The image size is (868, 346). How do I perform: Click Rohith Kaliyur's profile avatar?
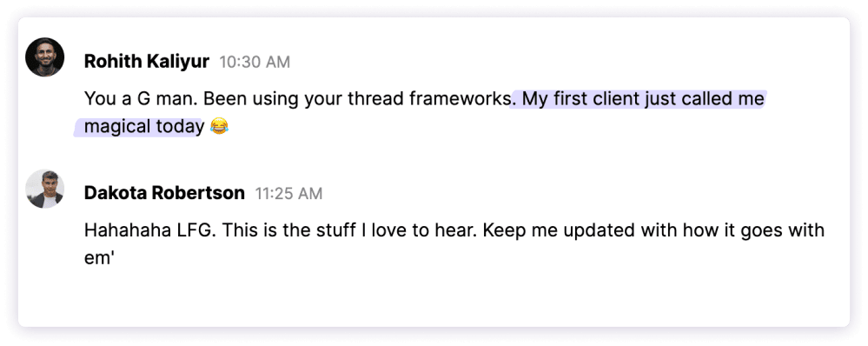[x=45, y=57]
